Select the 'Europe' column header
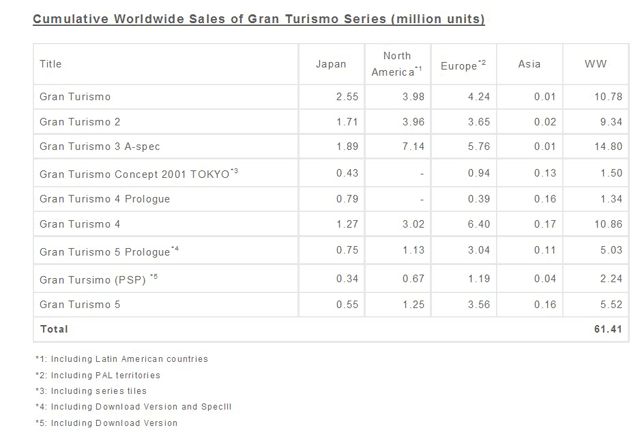 [x=463, y=65]
